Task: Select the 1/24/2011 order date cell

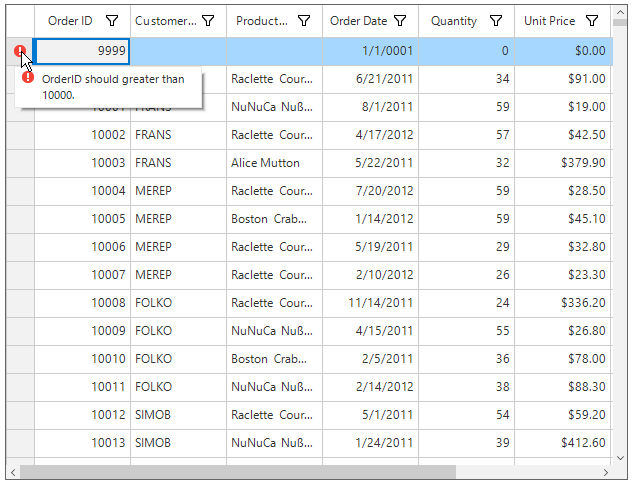Action: point(371,443)
